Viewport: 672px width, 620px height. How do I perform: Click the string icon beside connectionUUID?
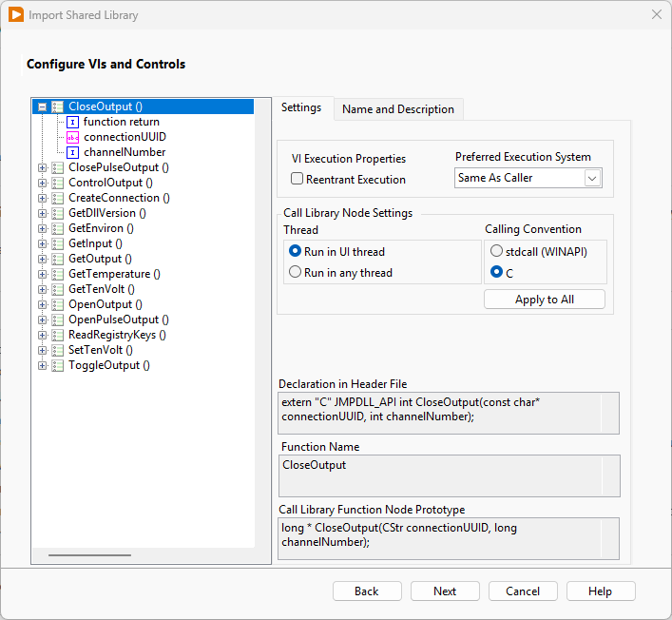tap(73, 137)
